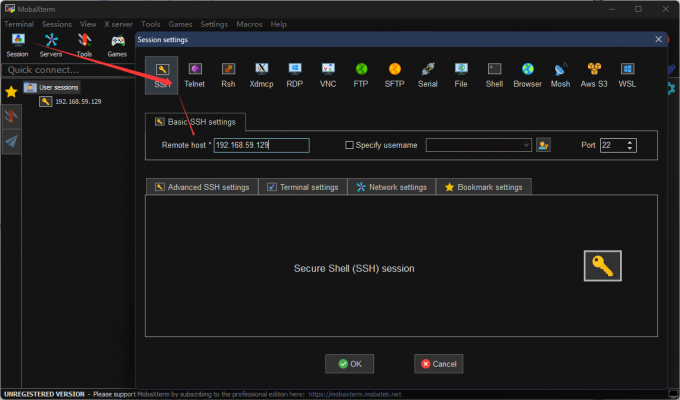Expand the username dropdown list

(526, 145)
